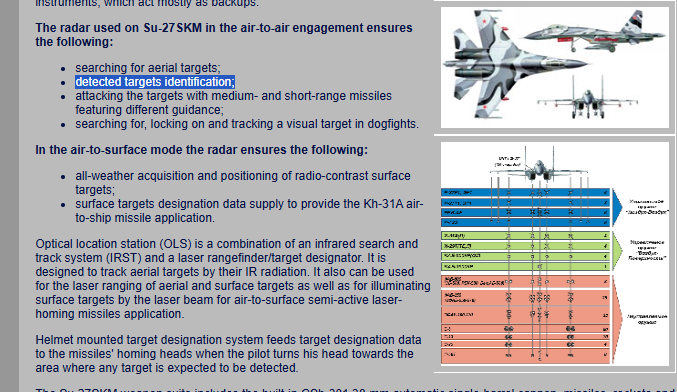Click the Kh-31A air-to-ship missile bullet text
The height and width of the screenshot is (392, 677).
click(249, 211)
